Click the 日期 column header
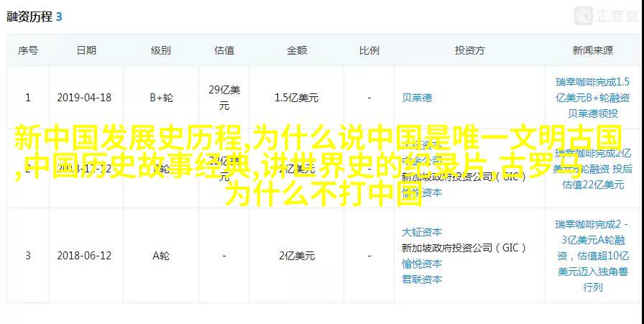Screen dimensions: 644x324 pos(86,50)
